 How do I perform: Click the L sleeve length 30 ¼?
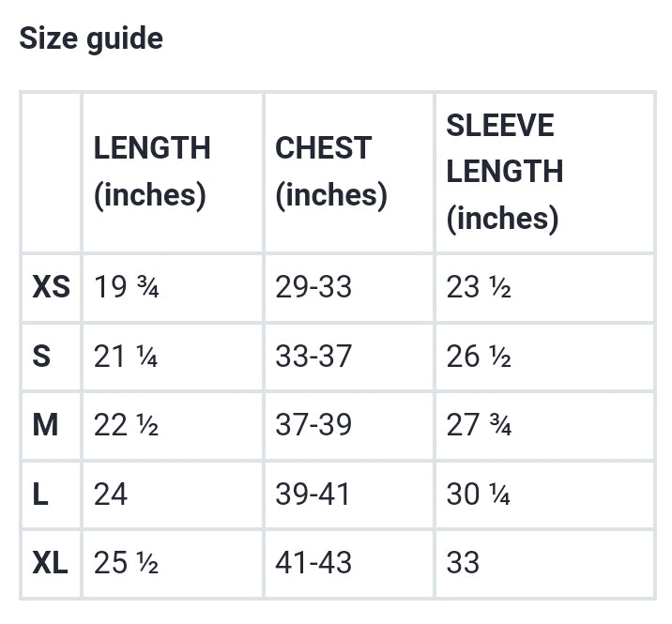pos(478,495)
